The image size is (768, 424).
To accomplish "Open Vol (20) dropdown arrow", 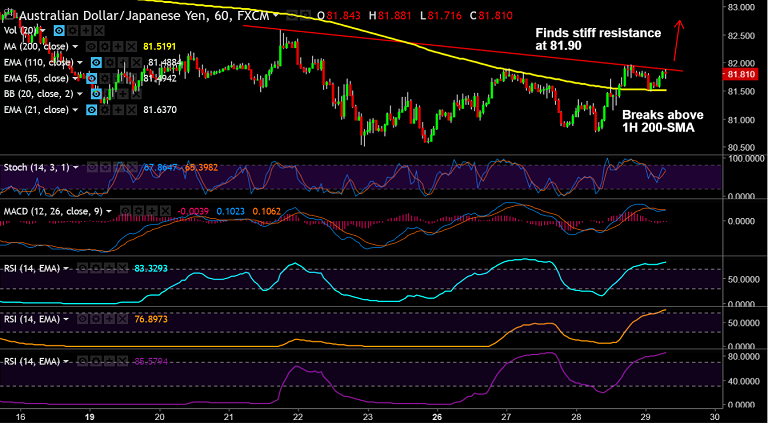I will (43, 30).
